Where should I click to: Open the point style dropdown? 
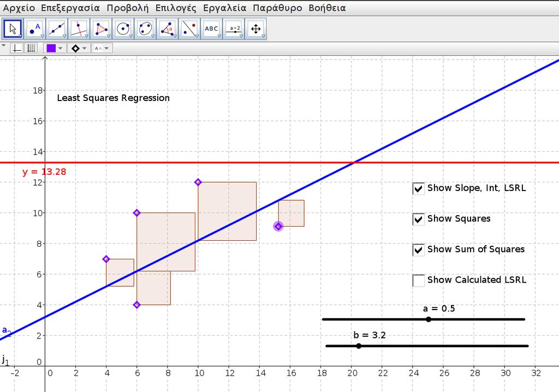tap(85, 48)
